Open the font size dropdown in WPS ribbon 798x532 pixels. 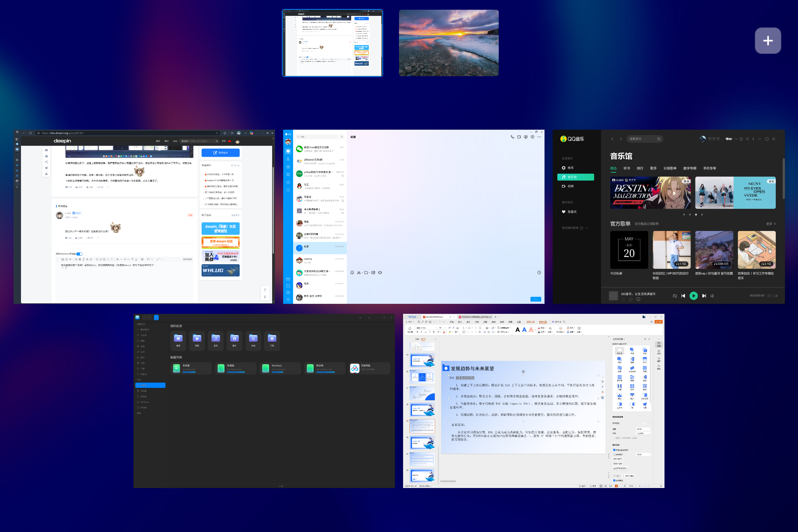(445, 328)
